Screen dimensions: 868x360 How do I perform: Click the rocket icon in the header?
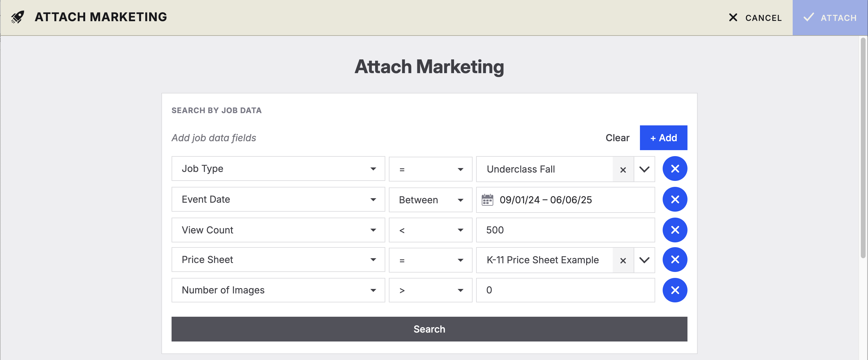[x=18, y=17]
